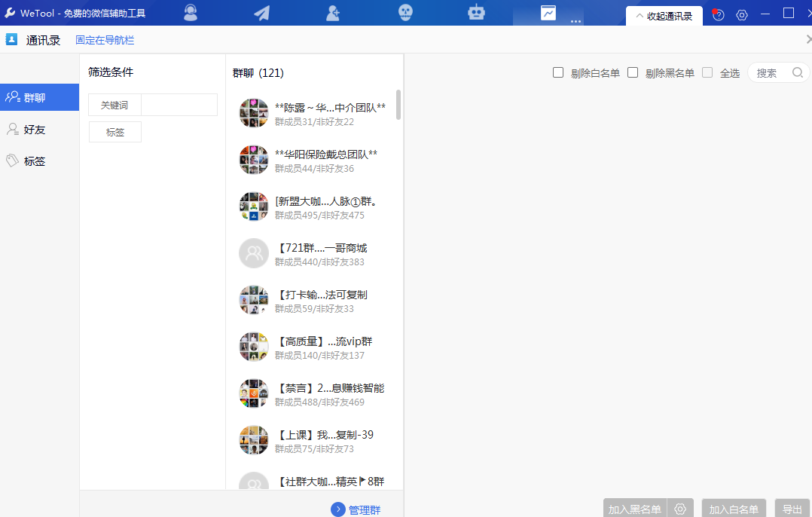Collapse contacts with 收起通讯录 tab
The height and width of the screenshot is (517, 812).
[664, 16]
